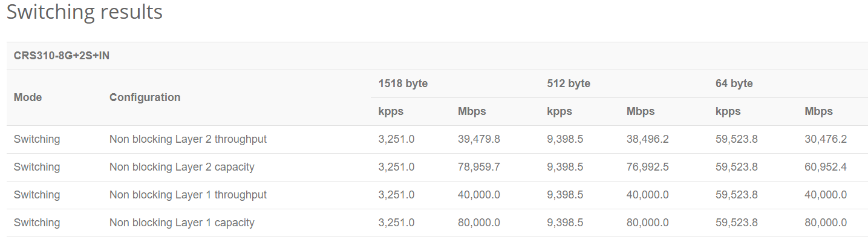Click the 60,952.4 Mbps cell

point(825,167)
